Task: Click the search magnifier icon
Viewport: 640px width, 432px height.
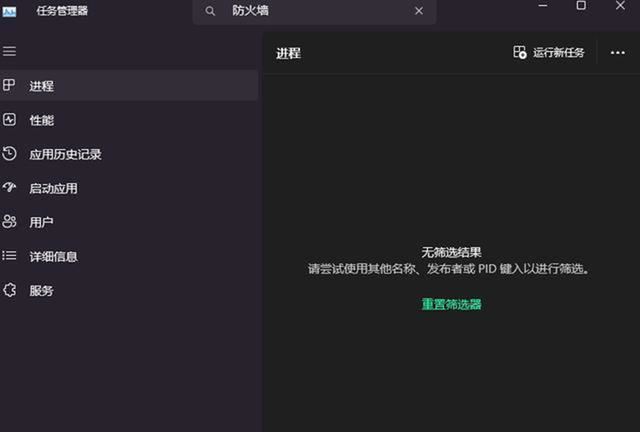Action: [x=210, y=11]
